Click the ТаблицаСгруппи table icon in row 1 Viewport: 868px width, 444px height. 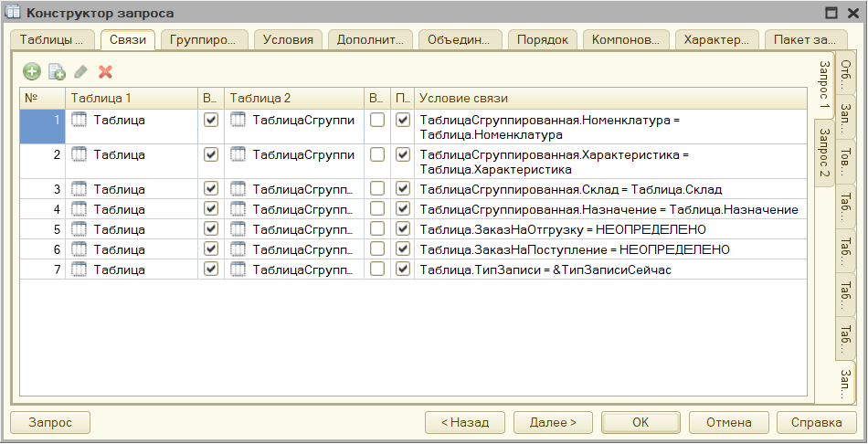point(238,120)
